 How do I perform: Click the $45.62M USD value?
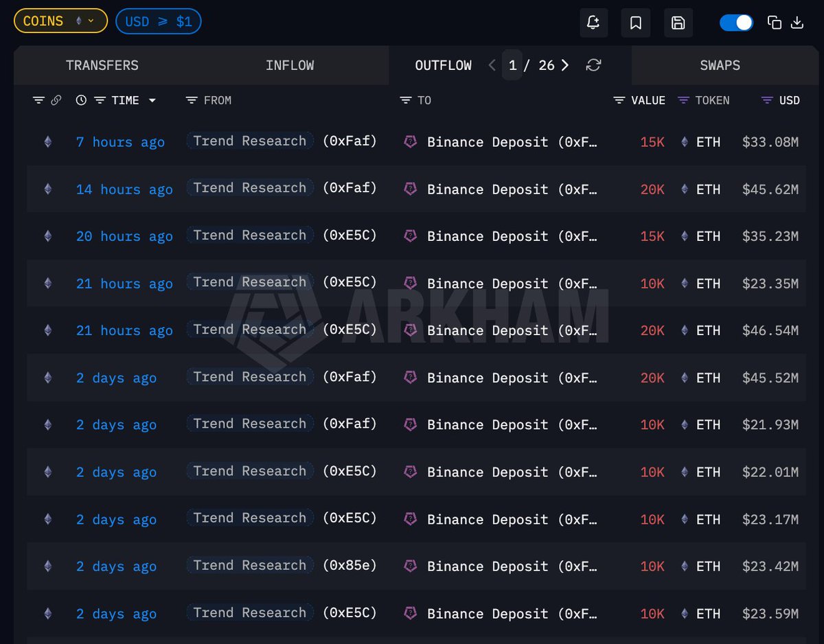pos(770,189)
